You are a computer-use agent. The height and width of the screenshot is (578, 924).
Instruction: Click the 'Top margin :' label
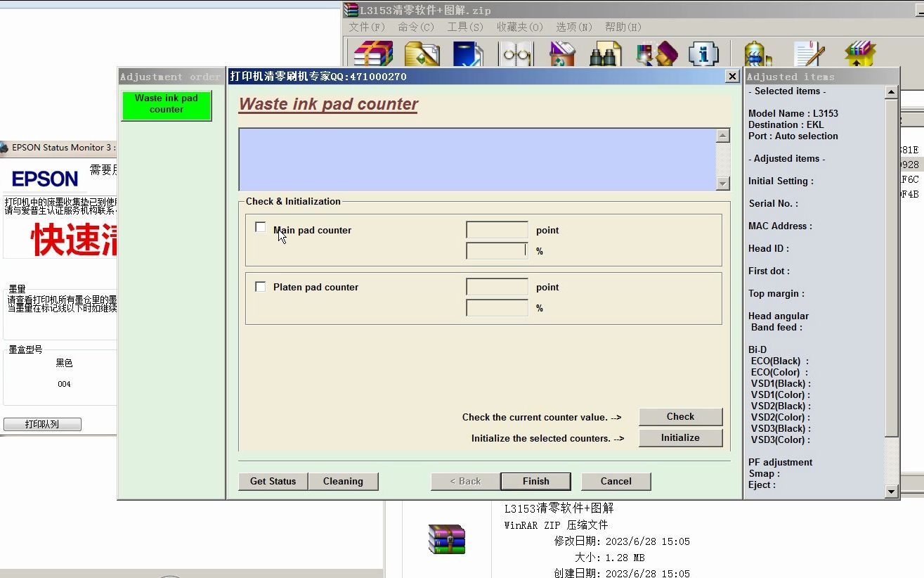(x=776, y=293)
